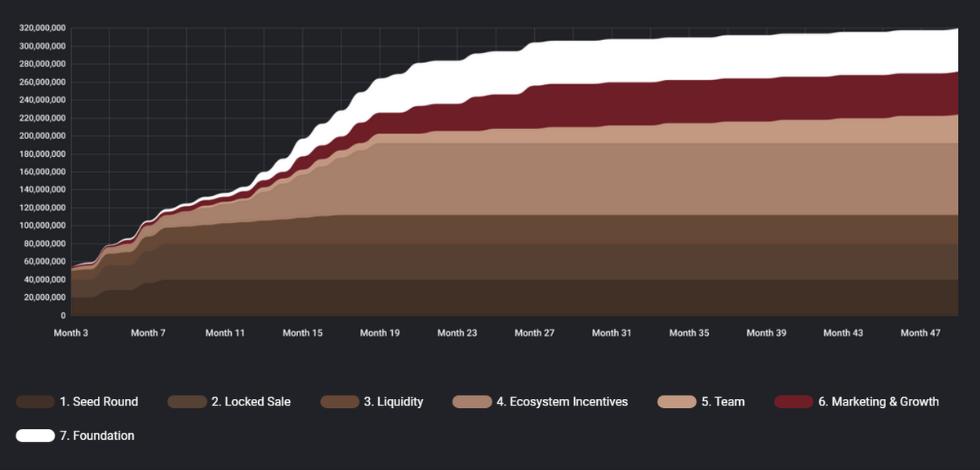The width and height of the screenshot is (980, 470).
Task: Select the Month 3 x-axis label
Action: [71, 333]
